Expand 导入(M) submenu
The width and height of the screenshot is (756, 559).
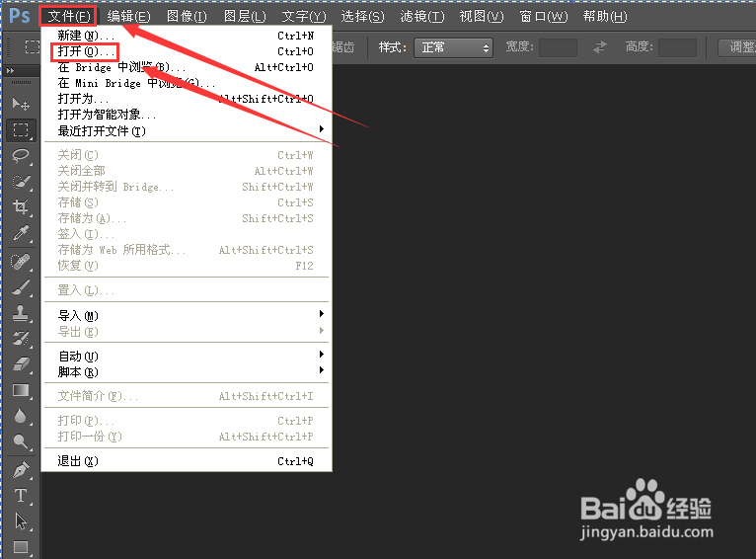point(187,315)
